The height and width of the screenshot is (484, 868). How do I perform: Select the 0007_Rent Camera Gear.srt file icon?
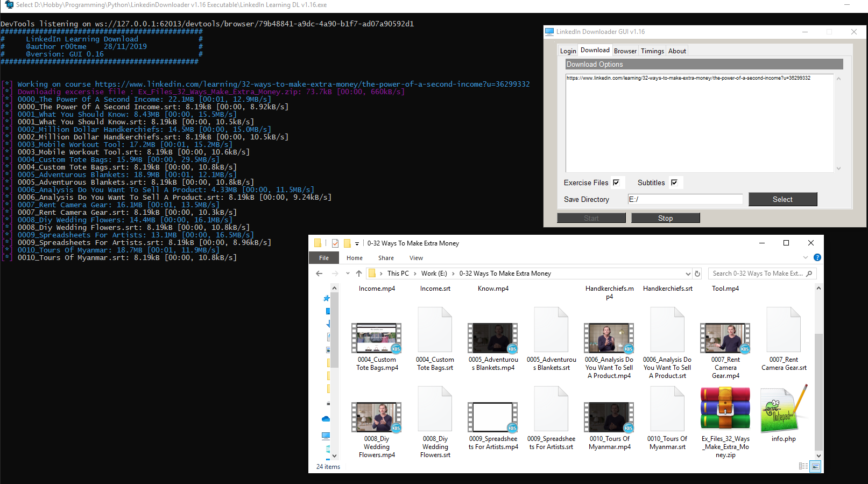[x=784, y=329]
